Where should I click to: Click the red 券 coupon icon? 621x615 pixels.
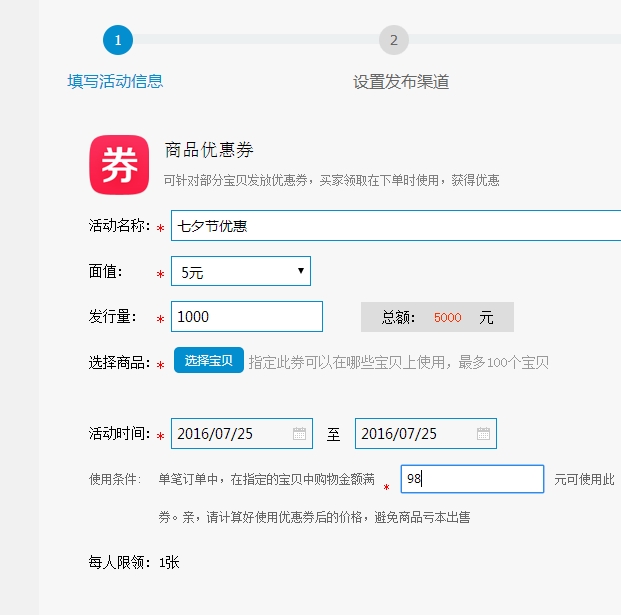(118, 165)
